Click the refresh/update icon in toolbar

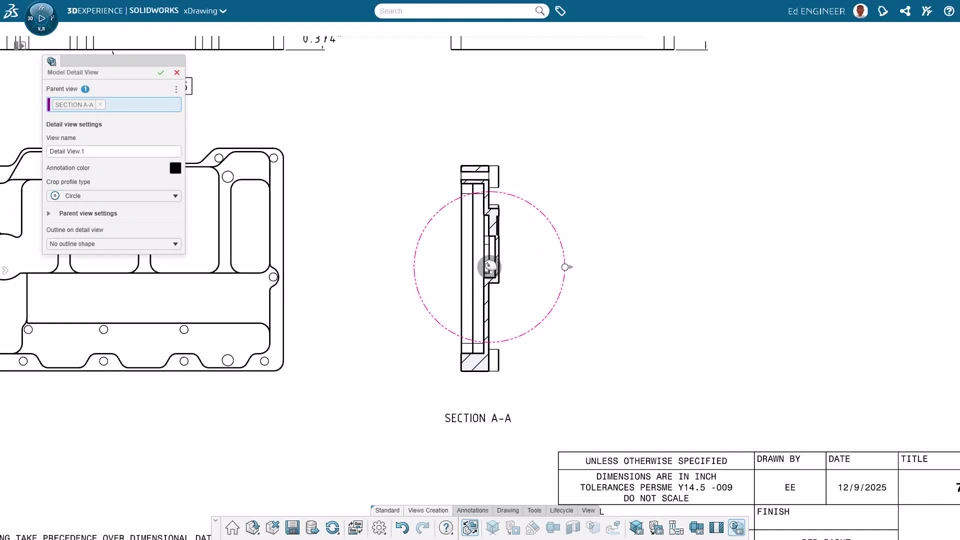point(332,528)
